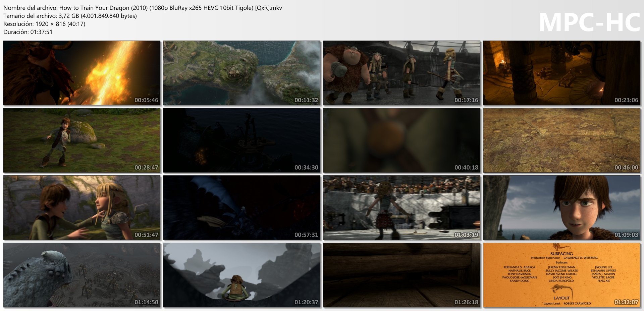Open the dark dragon wing thumbnail at 00:57:31

[x=242, y=208]
